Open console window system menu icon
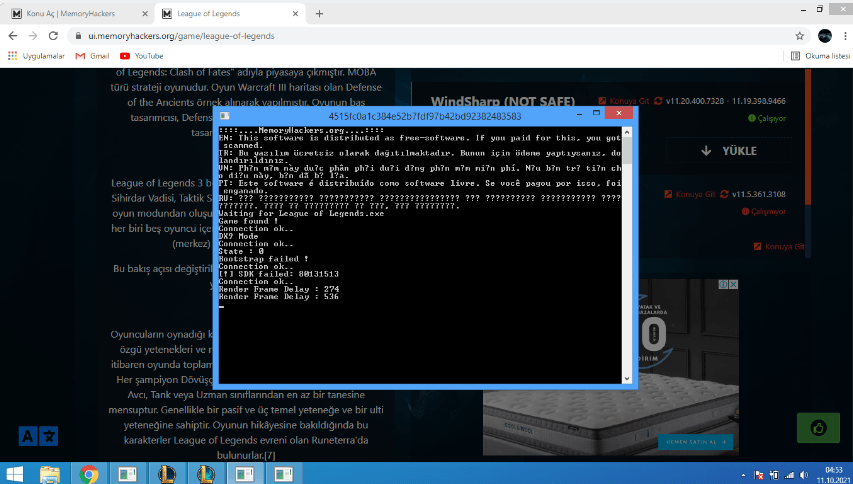 (224, 116)
